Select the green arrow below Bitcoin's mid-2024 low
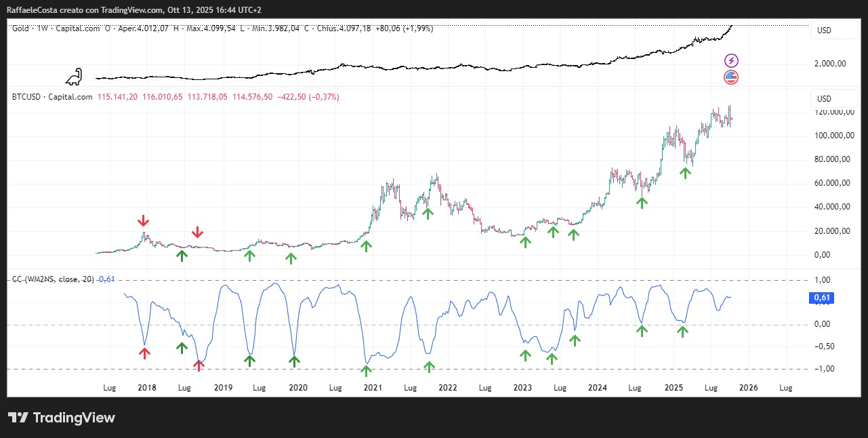 click(x=642, y=202)
